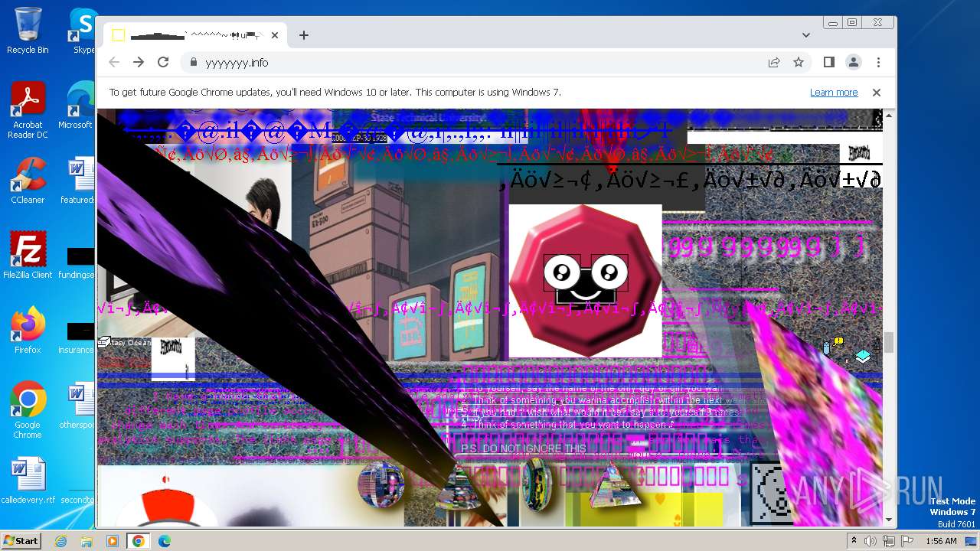Open the Recycle Bin desktop icon
Image resolution: width=980 pixels, height=551 pixels.
[x=28, y=31]
